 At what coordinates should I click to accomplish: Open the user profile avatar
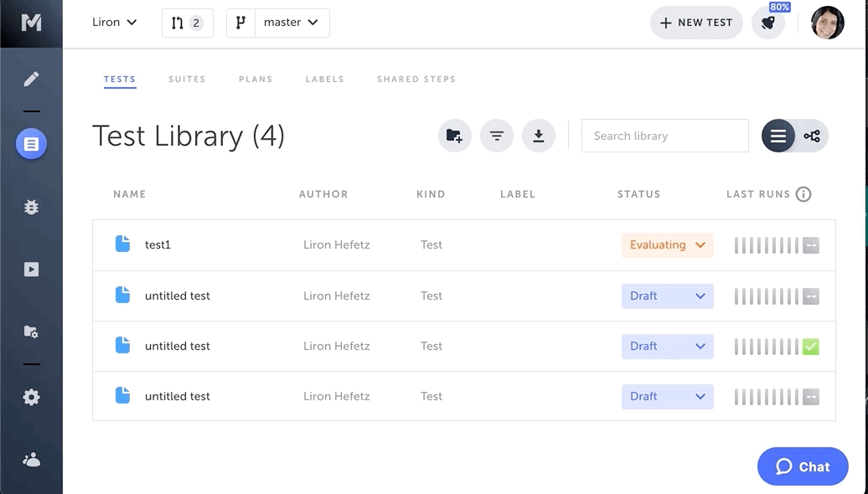pyautogui.click(x=827, y=23)
